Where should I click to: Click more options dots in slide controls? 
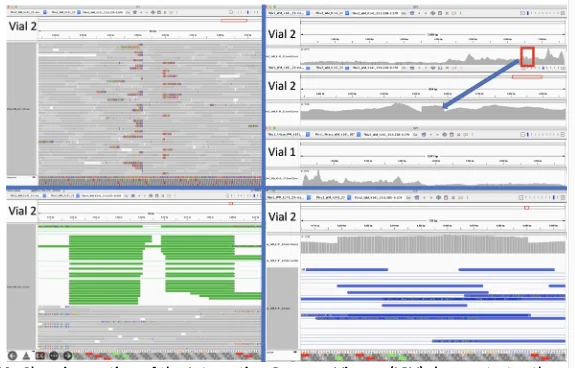pyautogui.click(x=54, y=356)
